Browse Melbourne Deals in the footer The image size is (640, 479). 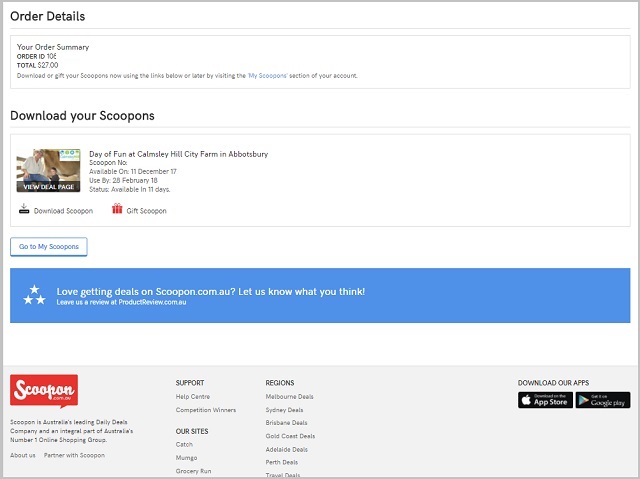(x=289, y=397)
